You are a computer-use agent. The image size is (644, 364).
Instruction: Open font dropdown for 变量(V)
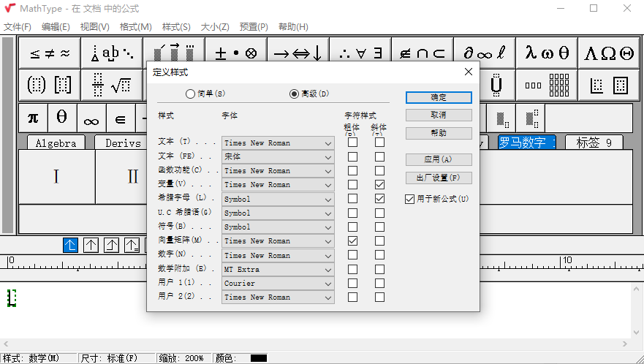click(x=278, y=184)
